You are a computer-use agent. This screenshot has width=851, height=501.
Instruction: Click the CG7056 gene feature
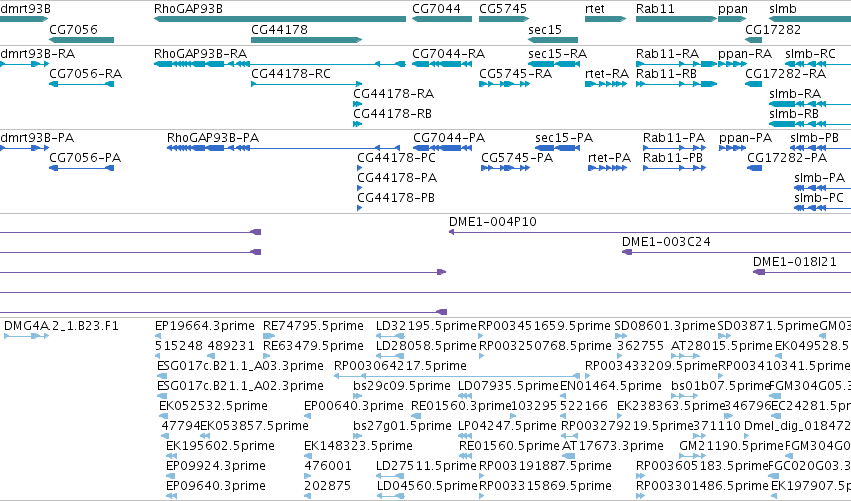[81, 40]
